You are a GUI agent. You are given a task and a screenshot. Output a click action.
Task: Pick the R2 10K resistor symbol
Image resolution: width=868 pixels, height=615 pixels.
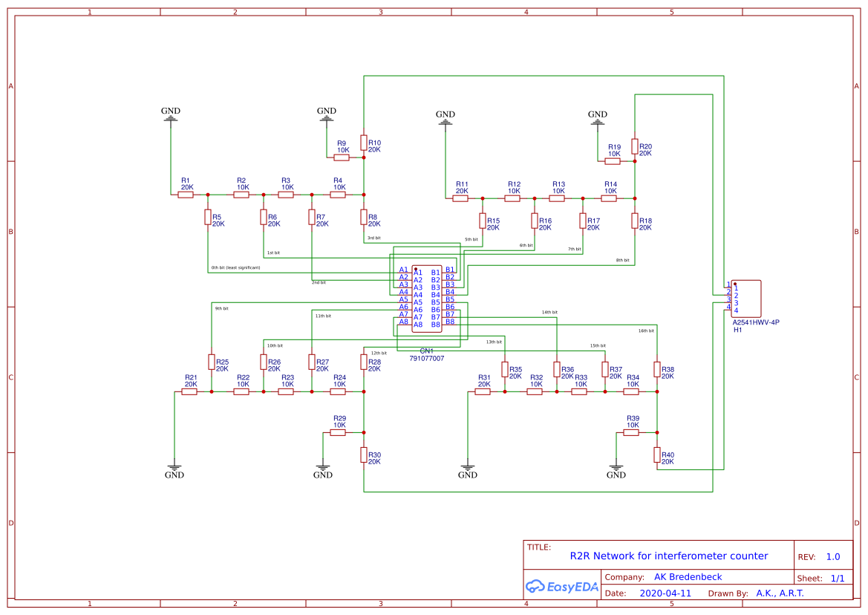[x=241, y=195]
